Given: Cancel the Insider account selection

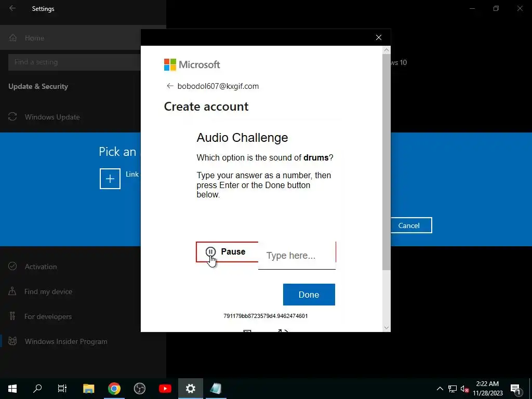Looking at the screenshot, I should click(409, 225).
